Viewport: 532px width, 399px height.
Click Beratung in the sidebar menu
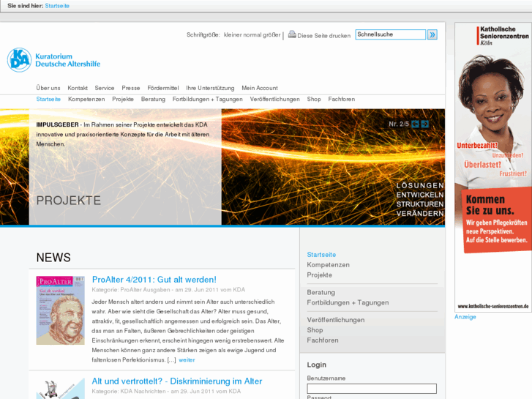[x=321, y=292]
